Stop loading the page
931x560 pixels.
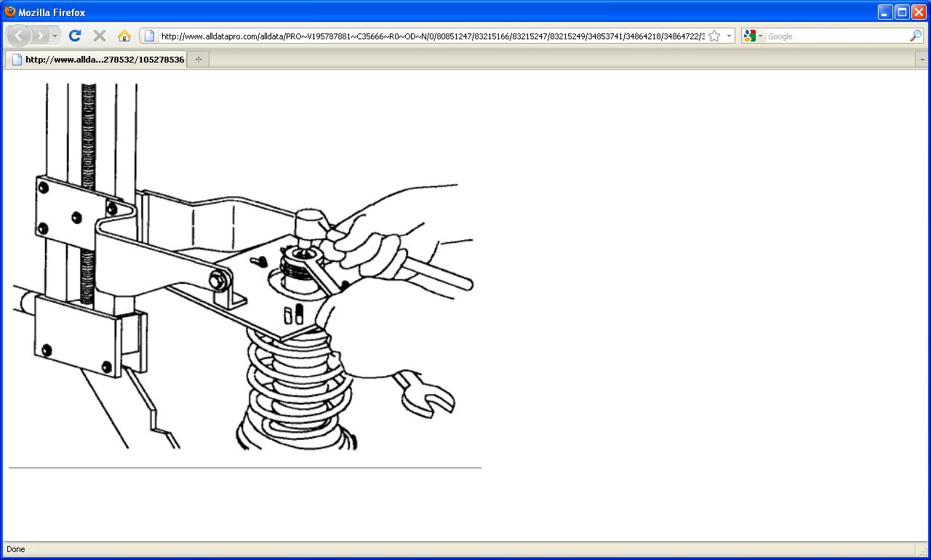(100, 36)
